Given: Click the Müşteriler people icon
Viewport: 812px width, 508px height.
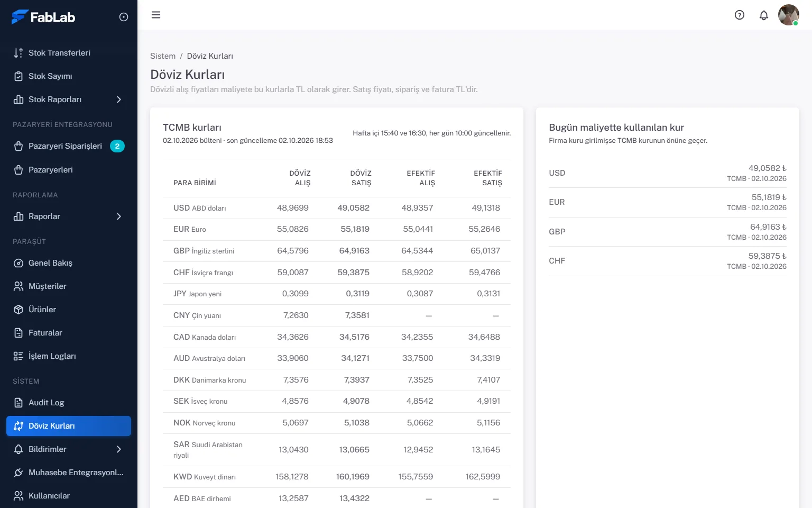Looking at the screenshot, I should click(19, 286).
